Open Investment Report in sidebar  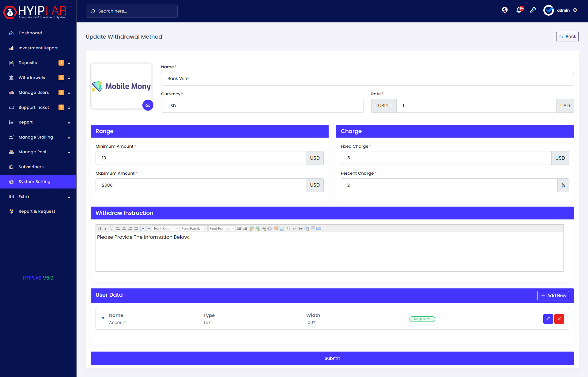click(x=38, y=48)
